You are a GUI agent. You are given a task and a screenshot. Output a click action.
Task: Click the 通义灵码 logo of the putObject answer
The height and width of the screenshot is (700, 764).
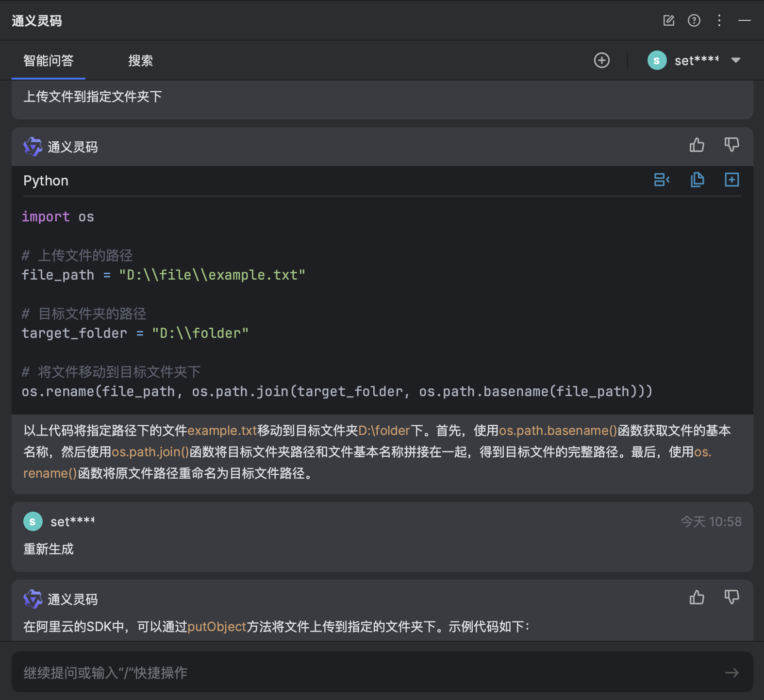pyautogui.click(x=33, y=599)
